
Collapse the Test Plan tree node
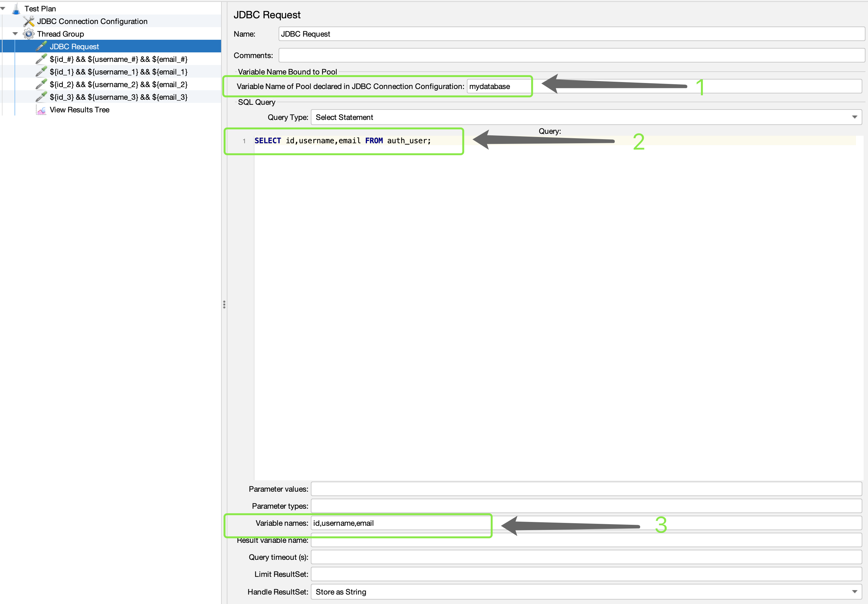tap(3, 8)
